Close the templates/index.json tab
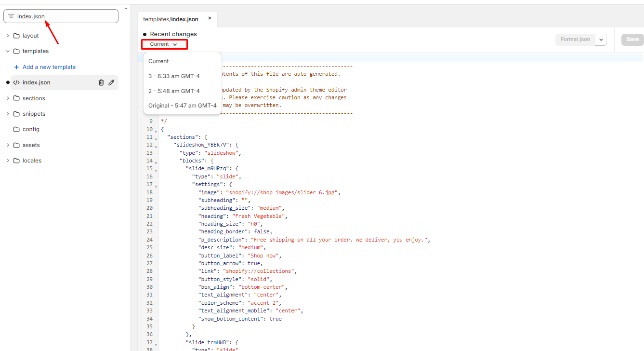644x351 pixels. 210,19
